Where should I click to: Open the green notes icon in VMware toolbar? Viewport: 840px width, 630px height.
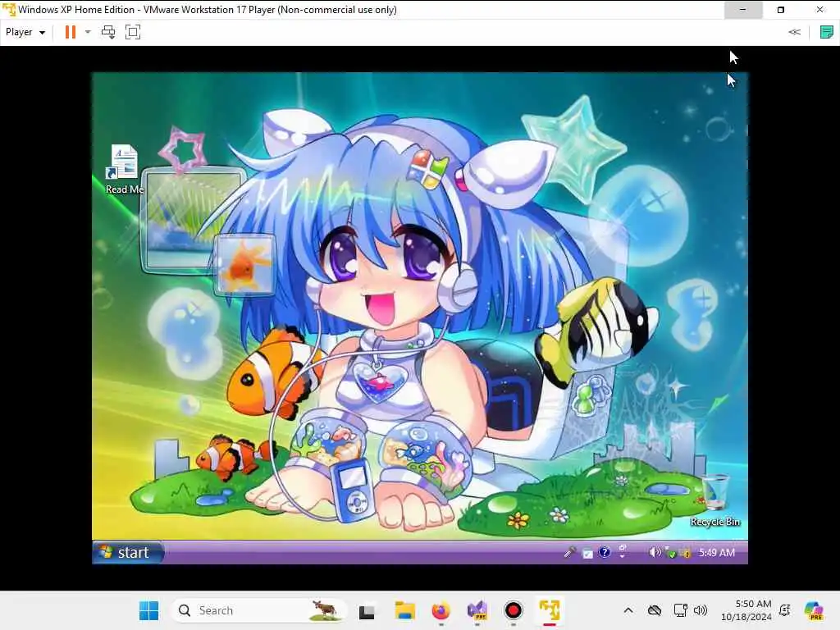(x=827, y=32)
